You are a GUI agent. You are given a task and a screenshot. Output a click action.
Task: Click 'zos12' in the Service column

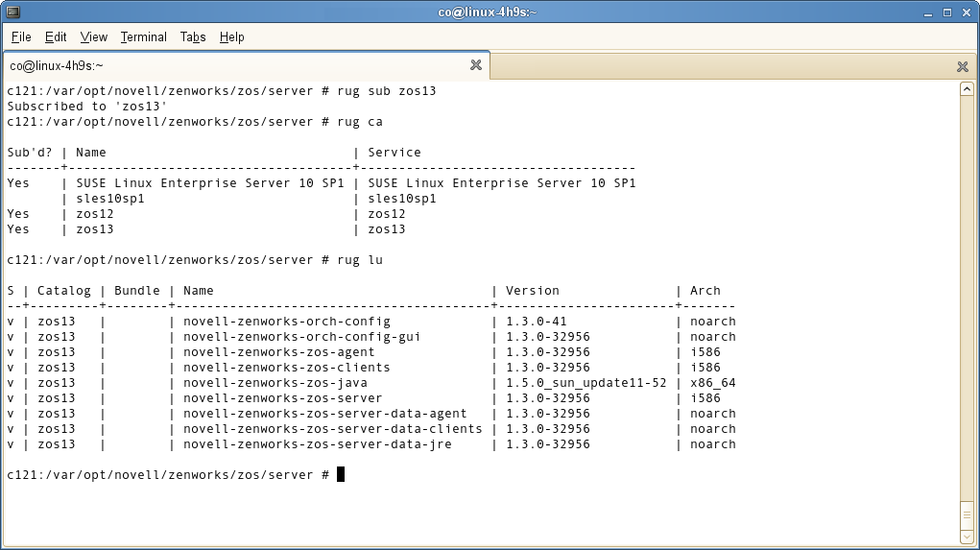[386, 214]
